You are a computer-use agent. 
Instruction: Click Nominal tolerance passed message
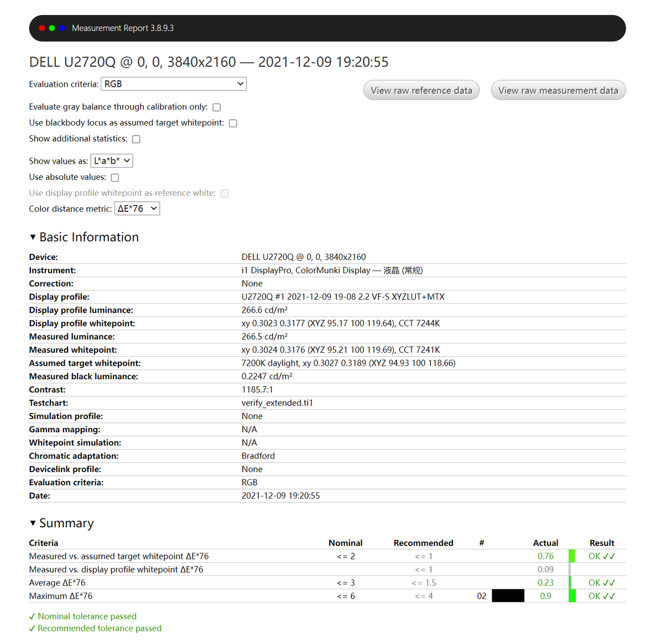(83, 616)
